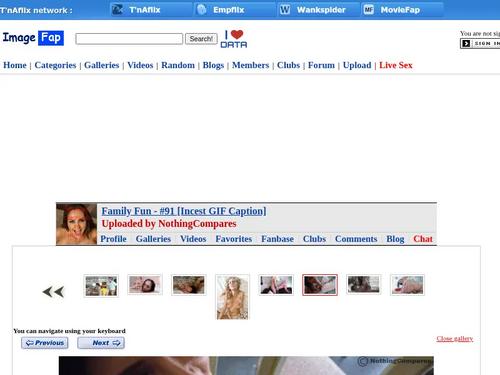The image size is (500, 375).
Task: Click the I heart DATA icon
Action: tap(234, 39)
